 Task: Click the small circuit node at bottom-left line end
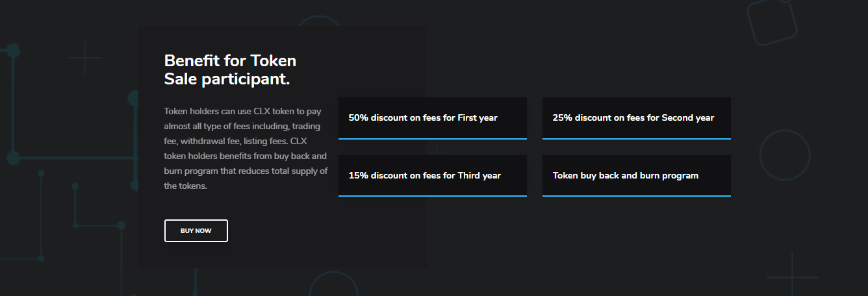pyautogui.click(x=41, y=258)
